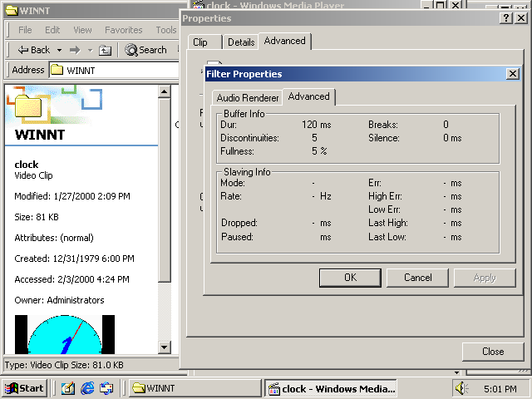Click the Mode label in Slaving Info
Viewport: 532px width, 399px height.
pyautogui.click(x=233, y=183)
